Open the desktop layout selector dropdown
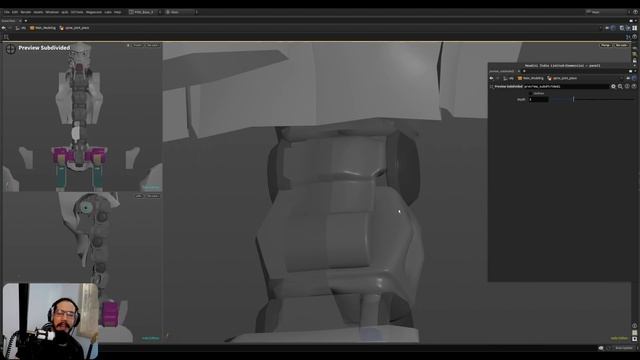The height and width of the screenshot is (360, 640). (144, 12)
